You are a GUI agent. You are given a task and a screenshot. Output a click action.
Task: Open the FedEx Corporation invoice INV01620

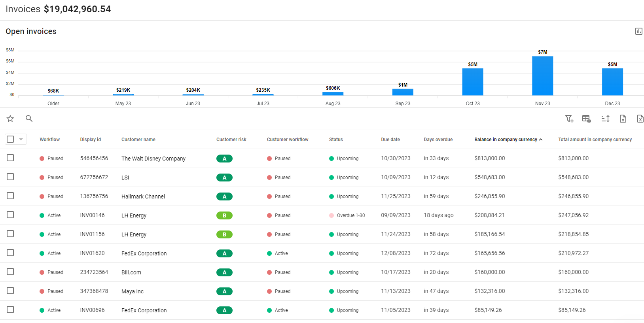(92, 253)
